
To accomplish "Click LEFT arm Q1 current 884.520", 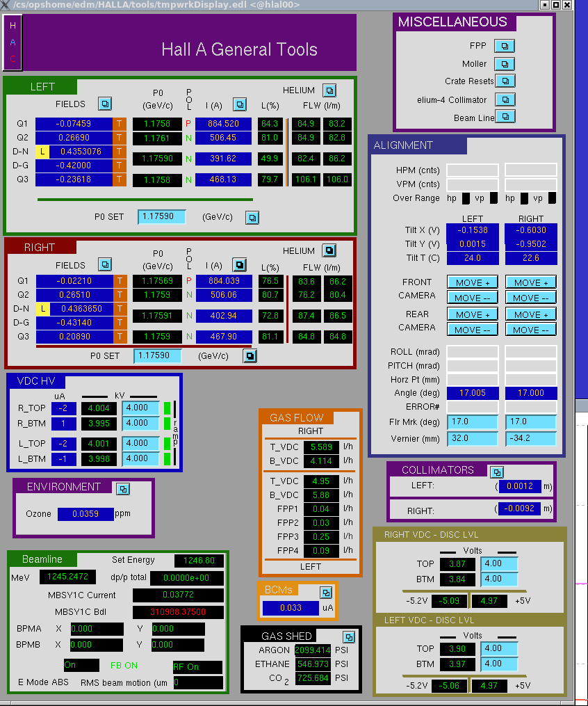I will 224,124.
